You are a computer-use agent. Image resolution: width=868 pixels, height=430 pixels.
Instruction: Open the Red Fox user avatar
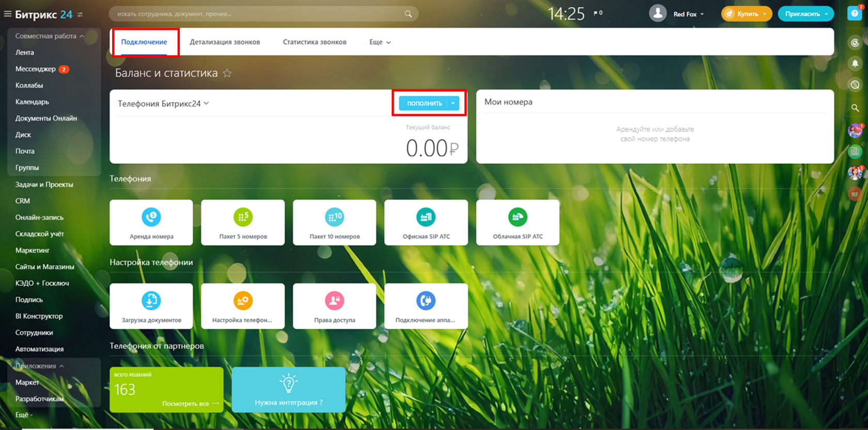coord(658,13)
